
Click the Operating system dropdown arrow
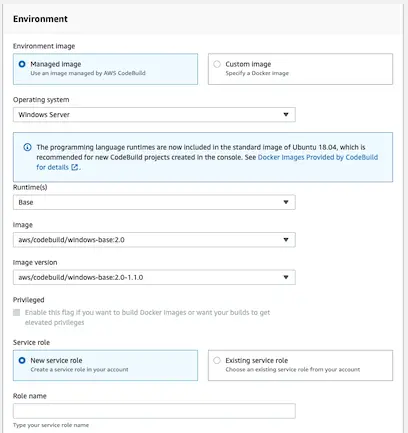pos(286,115)
